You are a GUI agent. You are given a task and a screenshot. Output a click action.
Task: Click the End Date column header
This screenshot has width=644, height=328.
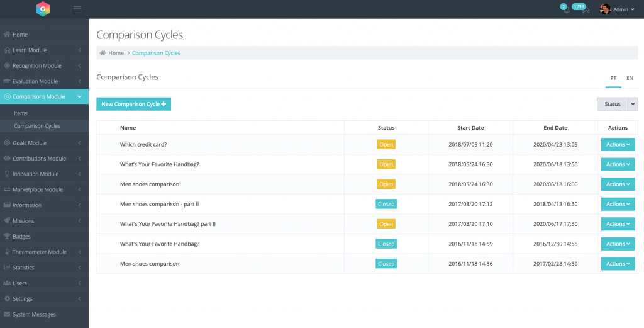click(555, 128)
